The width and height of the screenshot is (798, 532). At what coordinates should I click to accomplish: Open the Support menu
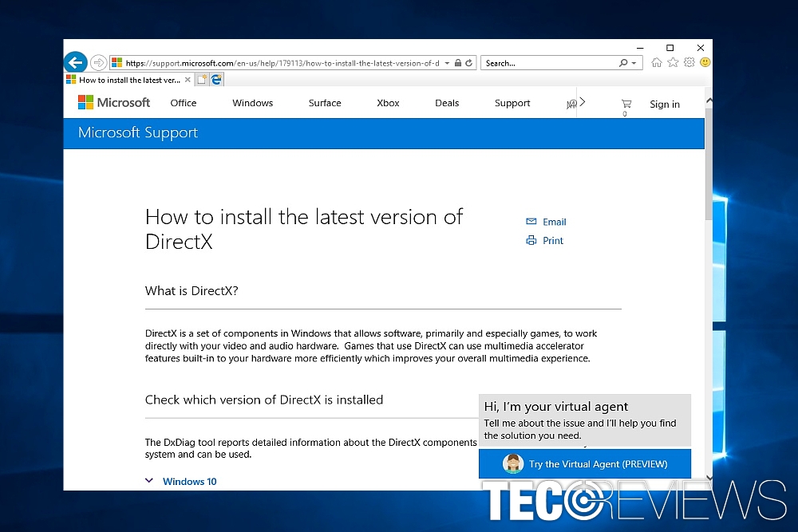[512, 103]
